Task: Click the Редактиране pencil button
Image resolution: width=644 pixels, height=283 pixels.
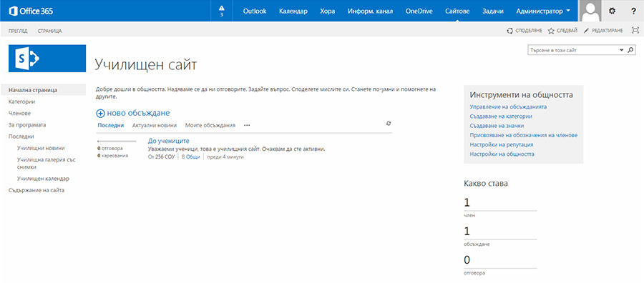Action: [603, 31]
